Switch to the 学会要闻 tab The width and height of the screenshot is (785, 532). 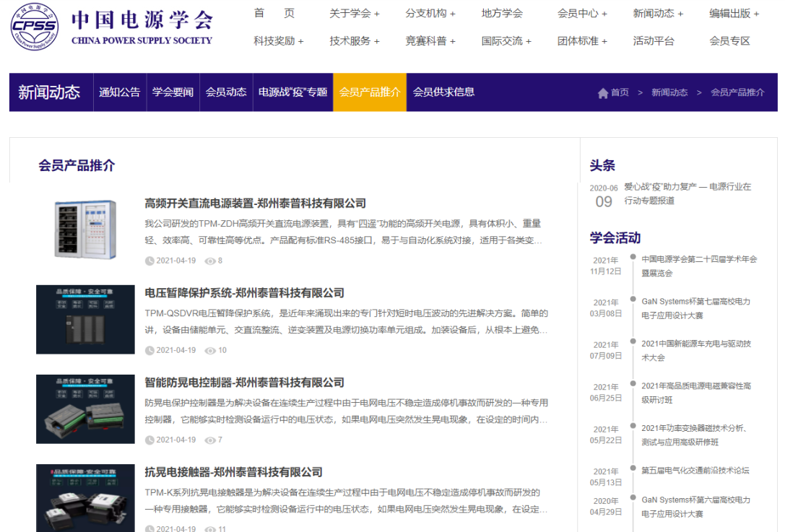click(173, 92)
